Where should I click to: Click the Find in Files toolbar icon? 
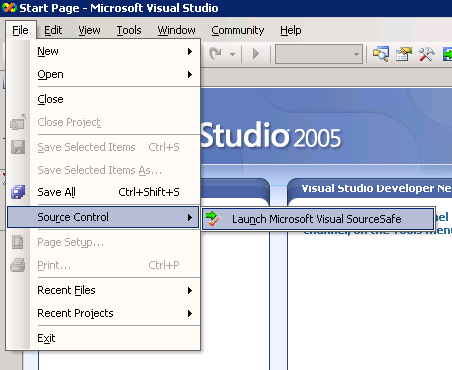(x=381, y=54)
